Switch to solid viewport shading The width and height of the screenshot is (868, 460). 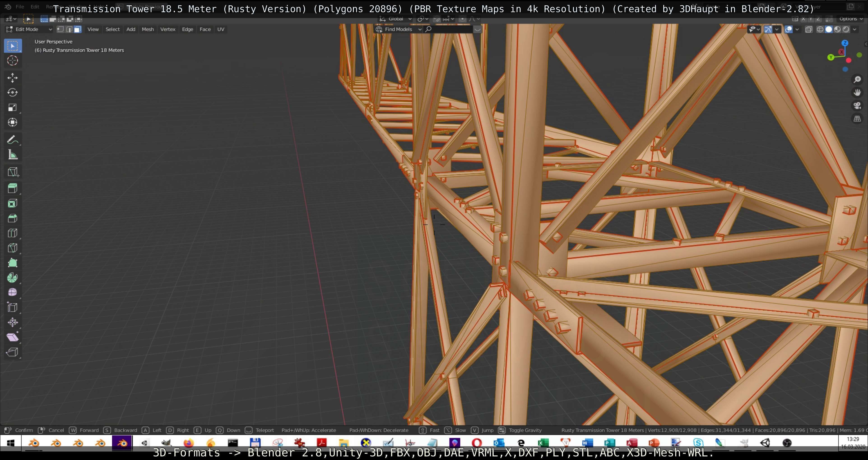829,29
